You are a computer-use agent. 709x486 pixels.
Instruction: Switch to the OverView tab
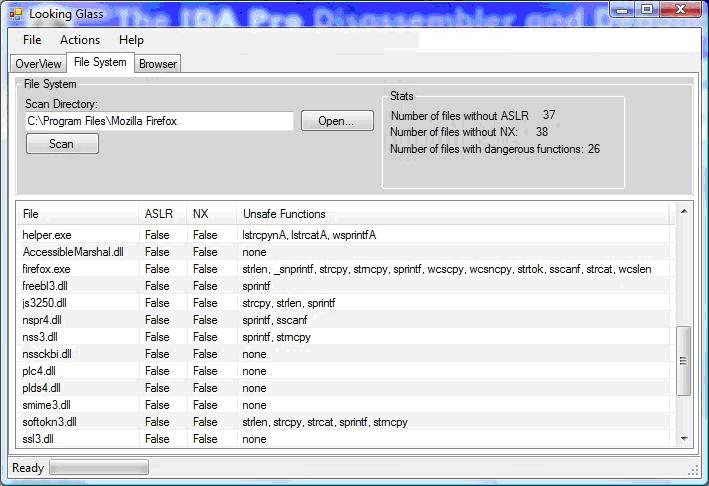click(38, 64)
